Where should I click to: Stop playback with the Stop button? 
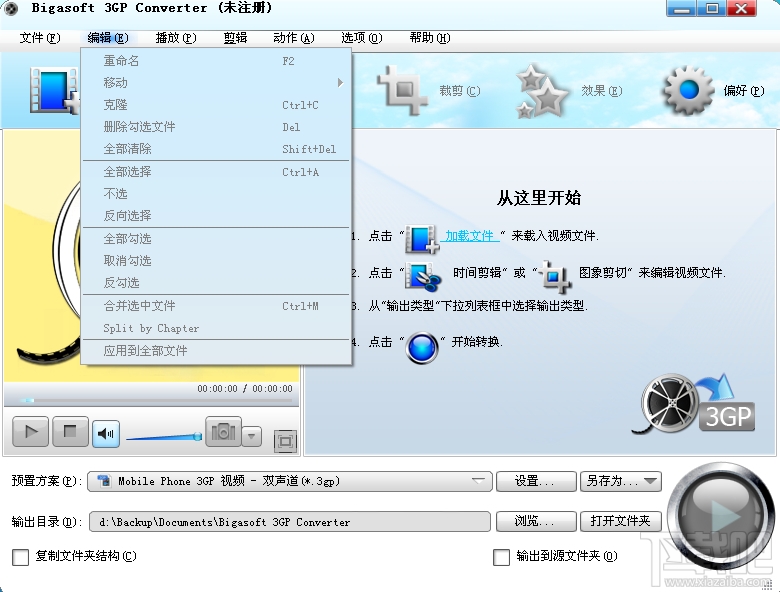click(70, 432)
